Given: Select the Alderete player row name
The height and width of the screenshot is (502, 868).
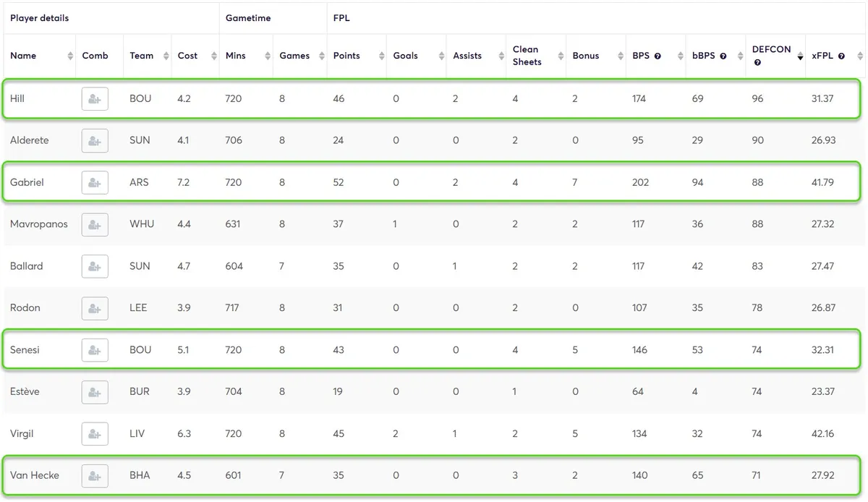Looking at the screenshot, I should (30, 140).
